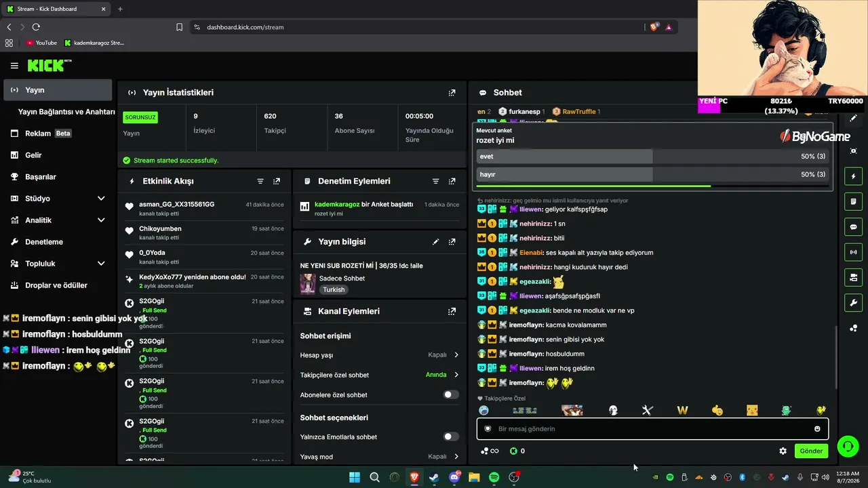Open the Reklam Beta page
The width and height of the screenshot is (868, 488).
(58, 134)
